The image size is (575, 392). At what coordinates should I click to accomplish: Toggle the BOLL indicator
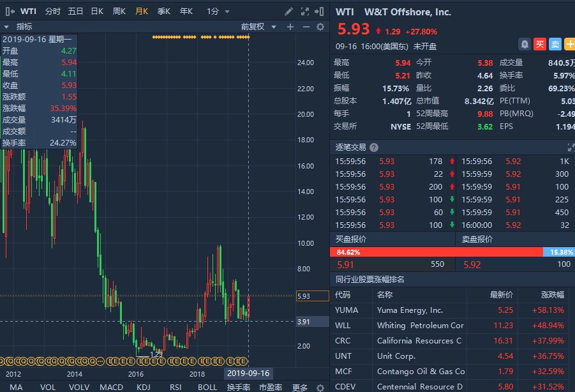tap(207, 387)
